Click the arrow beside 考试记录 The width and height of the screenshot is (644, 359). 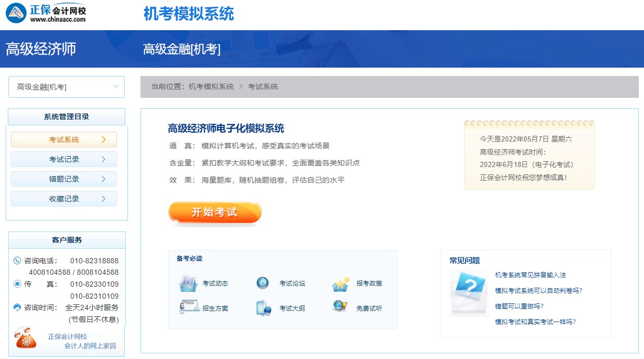point(104,159)
